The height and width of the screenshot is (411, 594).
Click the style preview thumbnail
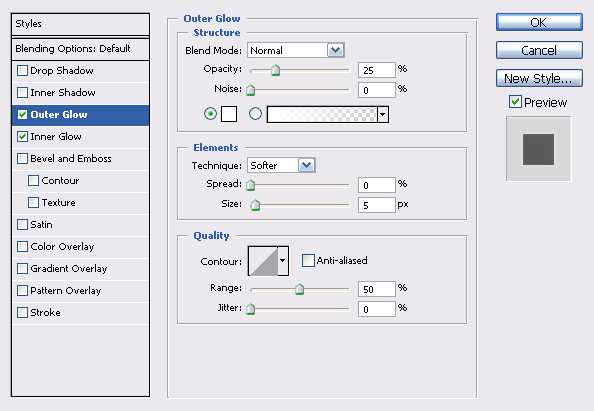point(538,149)
